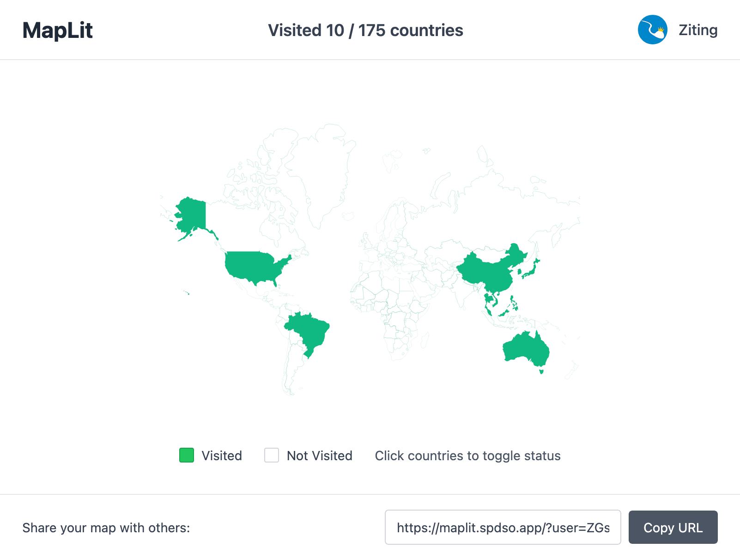Image resolution: width=740 pixels, height=560 pixels.
Task: Click the user avatar icon
Action: click(x=652, y=30)
